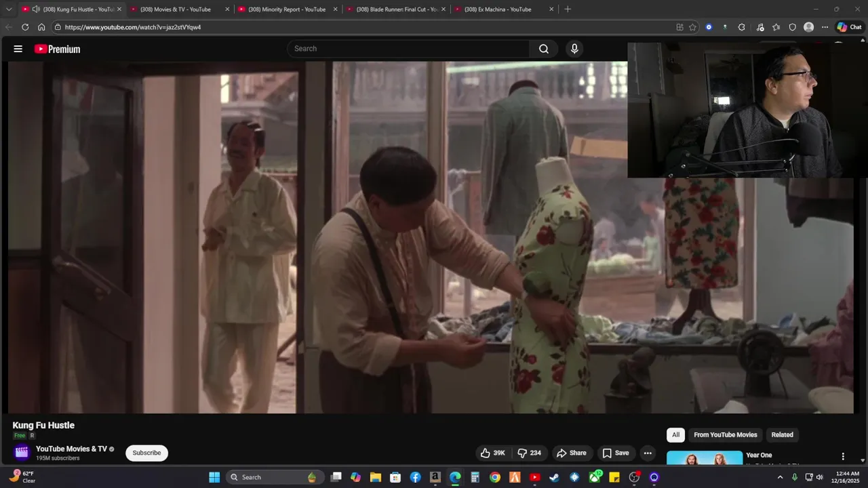Screen dimensions: 868x488
Task: Open the YouTube Movies & TV channel name
Action: [71, 449]
